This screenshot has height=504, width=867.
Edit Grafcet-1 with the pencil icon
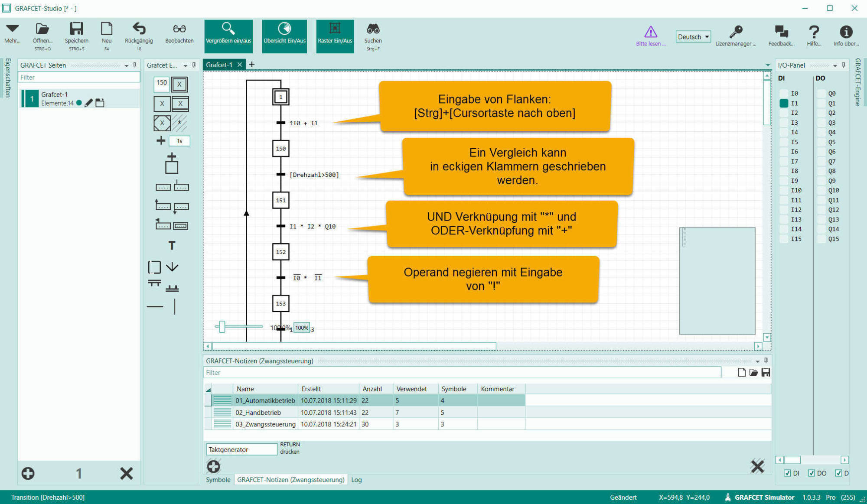click(88, 103)
